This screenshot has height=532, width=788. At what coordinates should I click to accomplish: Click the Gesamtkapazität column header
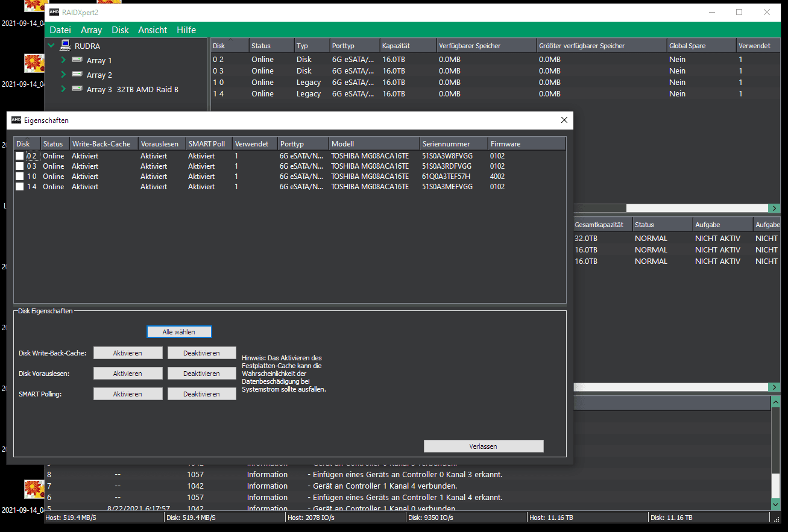[602, 225]
